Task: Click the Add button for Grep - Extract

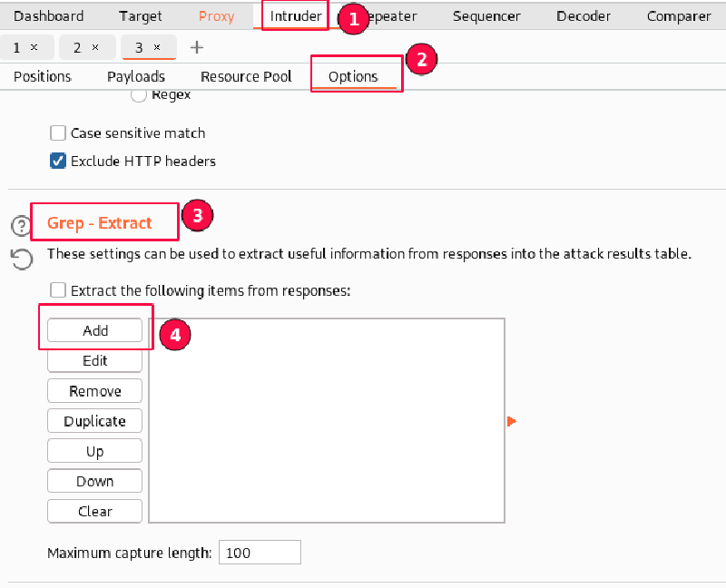Action: pyautogui.click(x=95, y=331)
